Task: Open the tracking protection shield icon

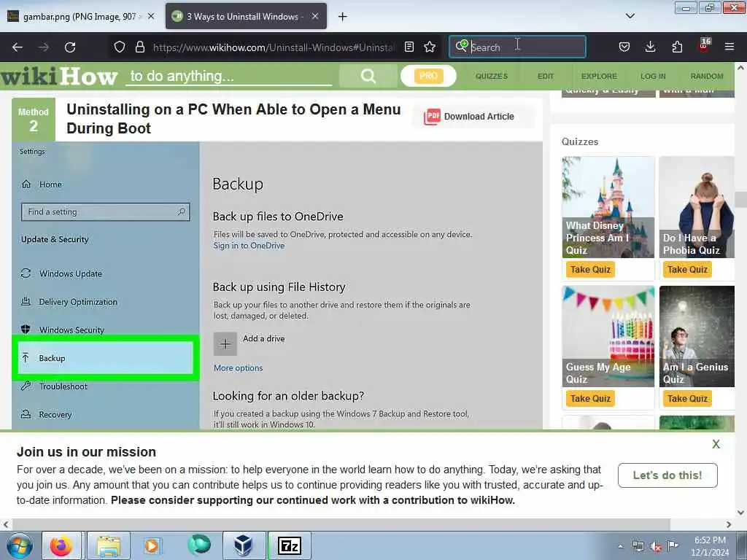Action: coord(120,47)
